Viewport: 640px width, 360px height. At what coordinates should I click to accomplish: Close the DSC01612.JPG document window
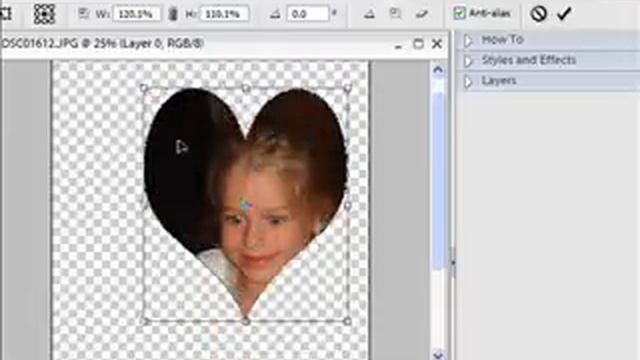tap(437, 44)
